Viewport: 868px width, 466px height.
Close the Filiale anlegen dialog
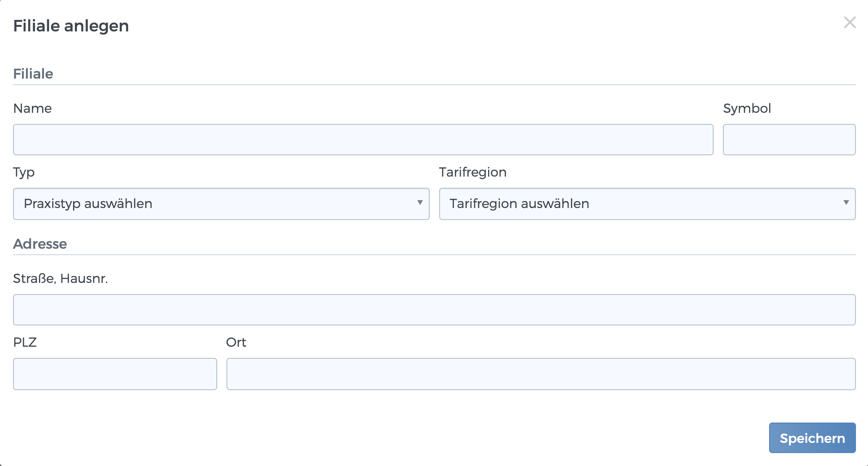[x=850, y=23]
